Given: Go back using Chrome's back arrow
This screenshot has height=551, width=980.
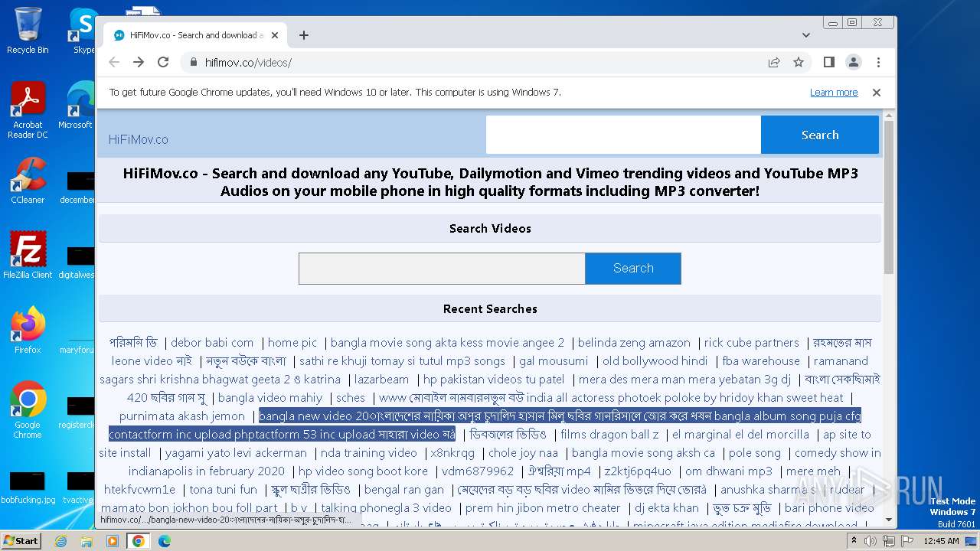Looking at the screenshot, I should coord(114,62).
